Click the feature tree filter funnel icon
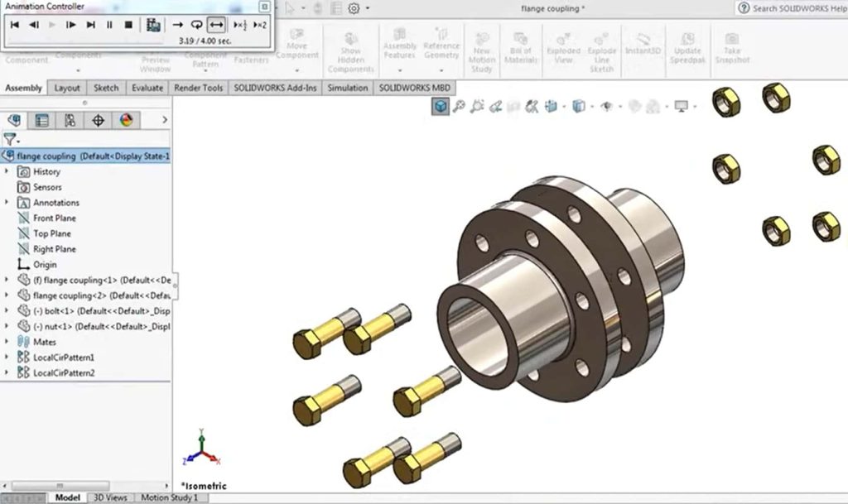The width and height of the screenshot is (848, 504). 9,139
